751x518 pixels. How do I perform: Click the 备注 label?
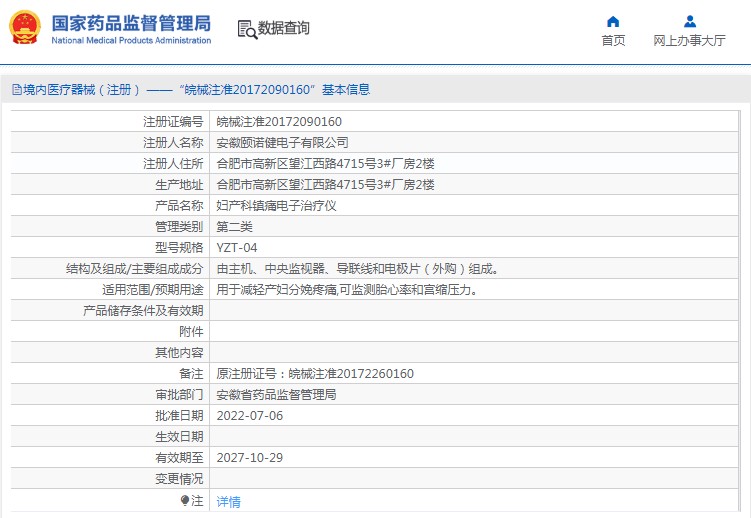191,374
